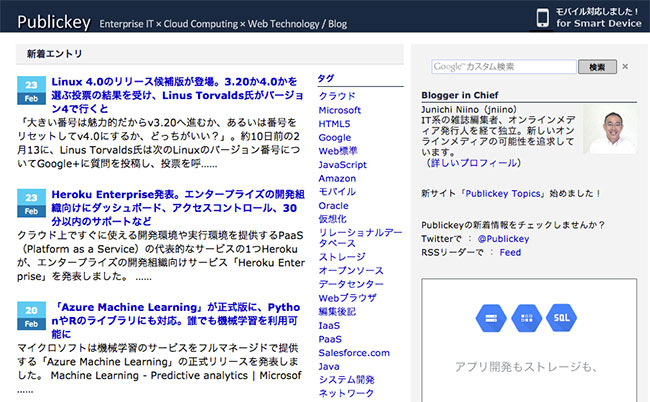
Task: Select the オープンソース tag
Action: [x=351, y=271]
